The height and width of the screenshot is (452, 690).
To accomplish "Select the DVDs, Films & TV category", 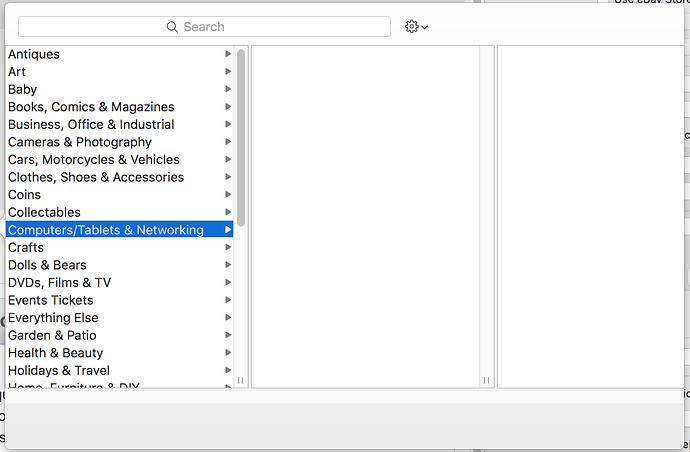I will [119, 283].
